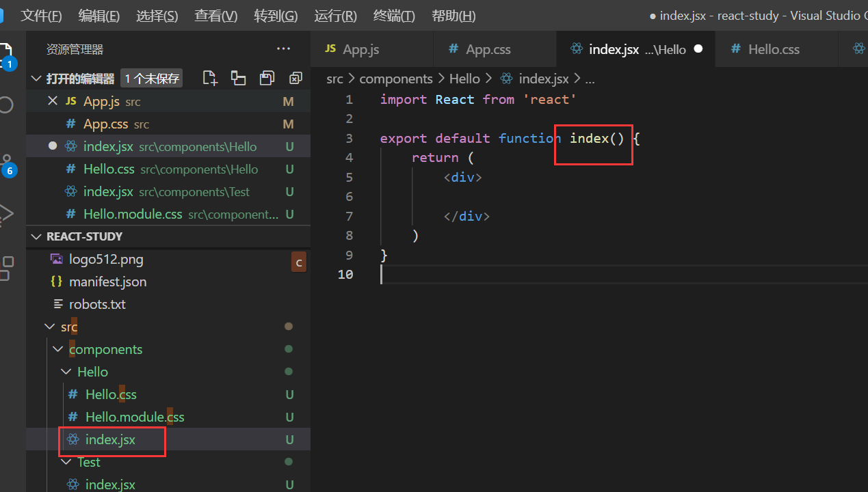Image resolution: width=868 pixels, height=492 pixels.
Task: Open the Search view in activity bar
Action: [x=5, y=105]
